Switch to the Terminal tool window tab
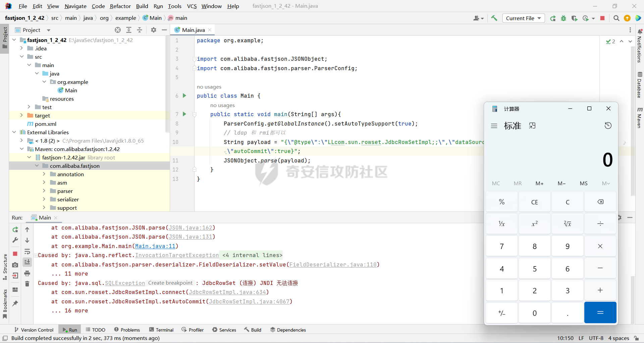 pos(161,330)
